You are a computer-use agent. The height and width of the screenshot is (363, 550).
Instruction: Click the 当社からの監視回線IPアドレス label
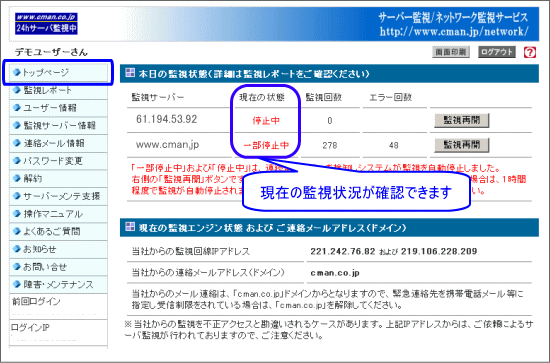tap(191, 251)
